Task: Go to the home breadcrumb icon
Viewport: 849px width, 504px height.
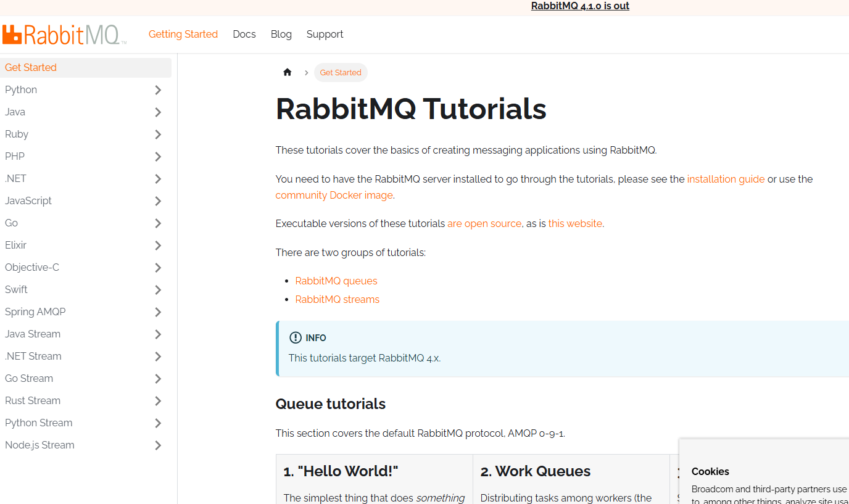Action: coord(287,72)
